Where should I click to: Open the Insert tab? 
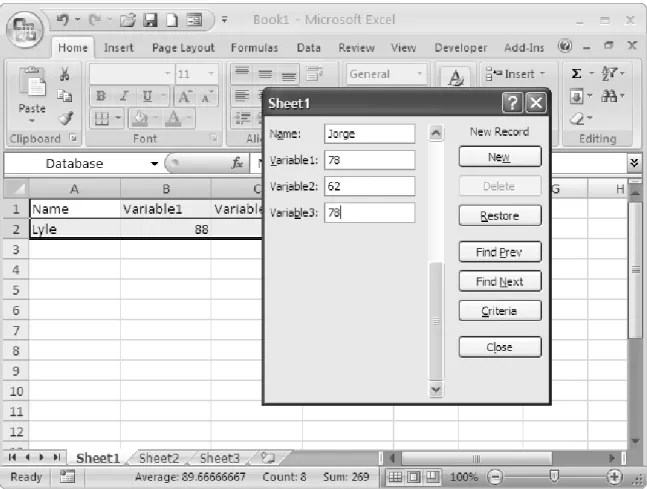119,48
